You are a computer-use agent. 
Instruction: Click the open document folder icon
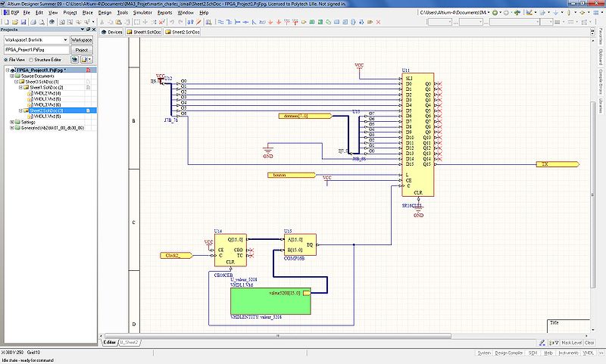[x=14, y=23]
